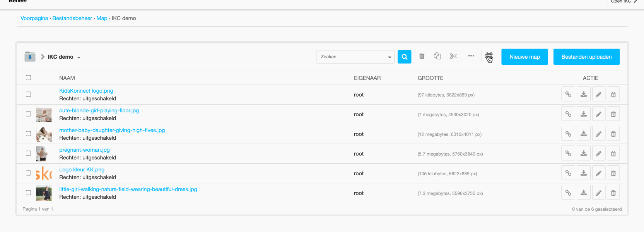Navigate to Voorpagina breadcrumb link

(34, 18)
